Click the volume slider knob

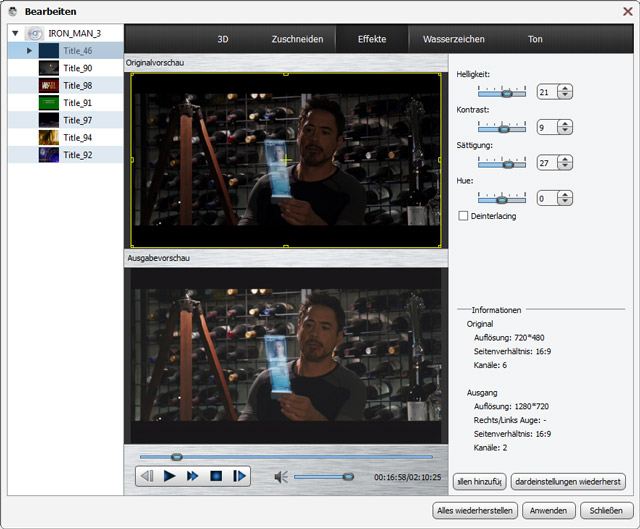[348, 476]
